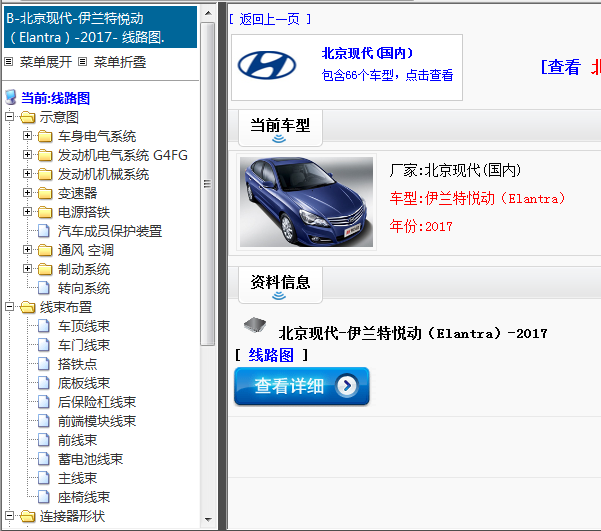The image size is (601, 531).
Task: Click the Hyundai logo icon
Action: point(267,65)
